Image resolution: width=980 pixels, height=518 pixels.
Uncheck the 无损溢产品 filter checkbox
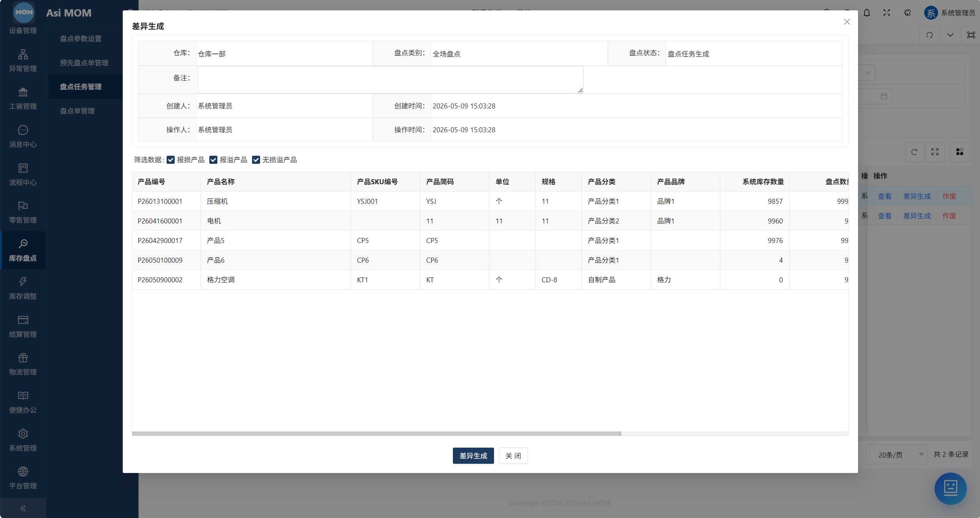(x=256, y=160)
